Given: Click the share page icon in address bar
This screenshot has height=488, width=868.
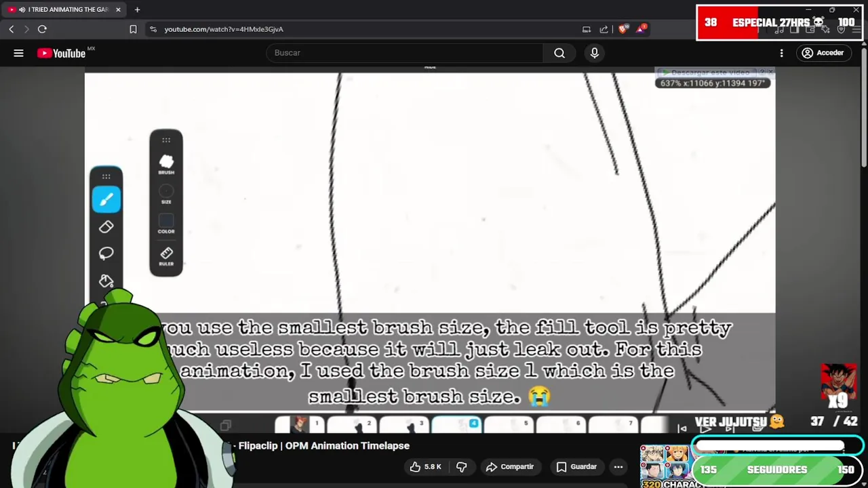Looking at the screenshot, I should coord(604,29).
